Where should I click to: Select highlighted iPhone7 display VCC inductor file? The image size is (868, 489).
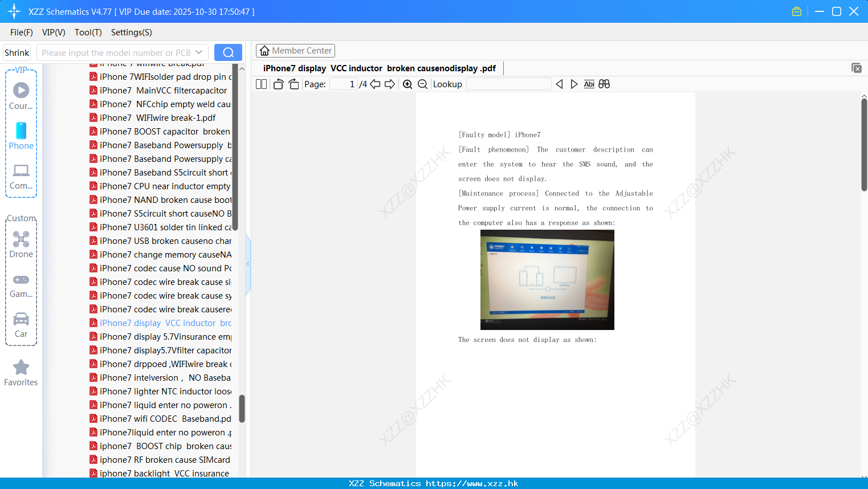coord(161,323)
